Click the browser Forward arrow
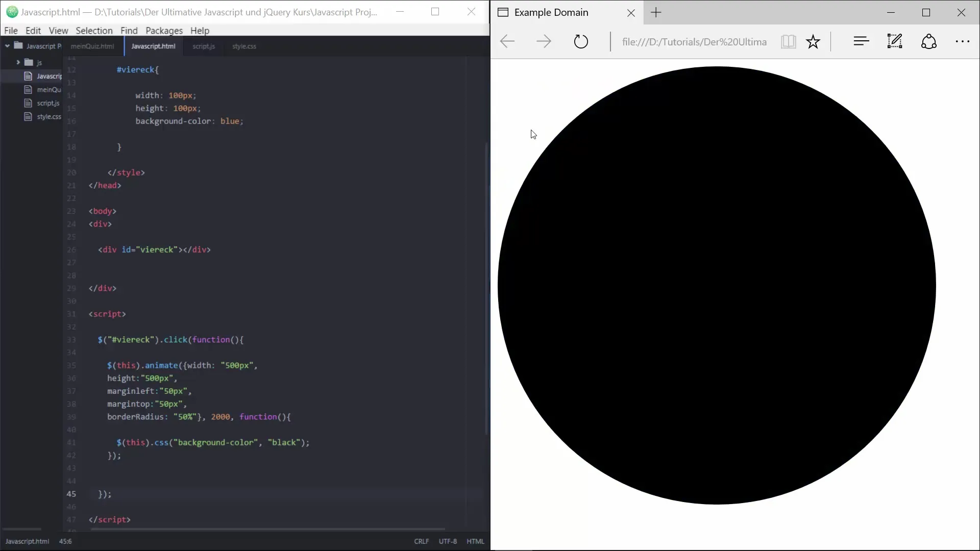This screenshot has width=980, height=551. 544,41
